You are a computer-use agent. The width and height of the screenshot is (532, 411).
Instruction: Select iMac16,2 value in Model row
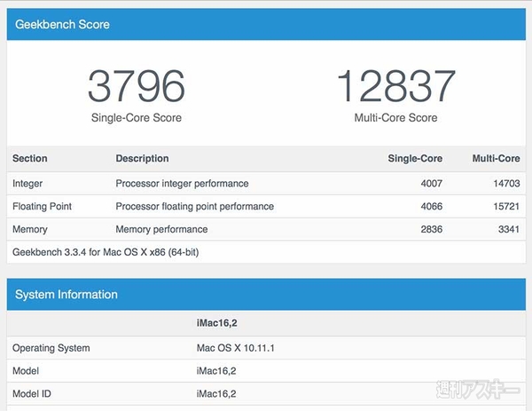216,370
